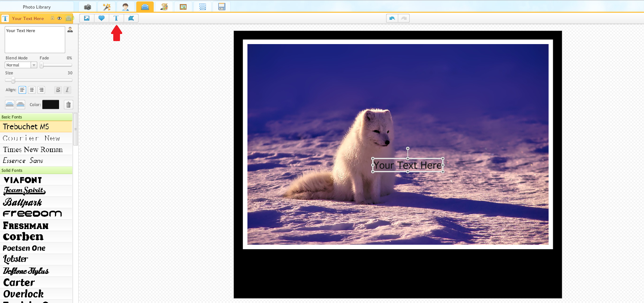
Task: Delete text layer with trash icon
Action: coord(68,105)
